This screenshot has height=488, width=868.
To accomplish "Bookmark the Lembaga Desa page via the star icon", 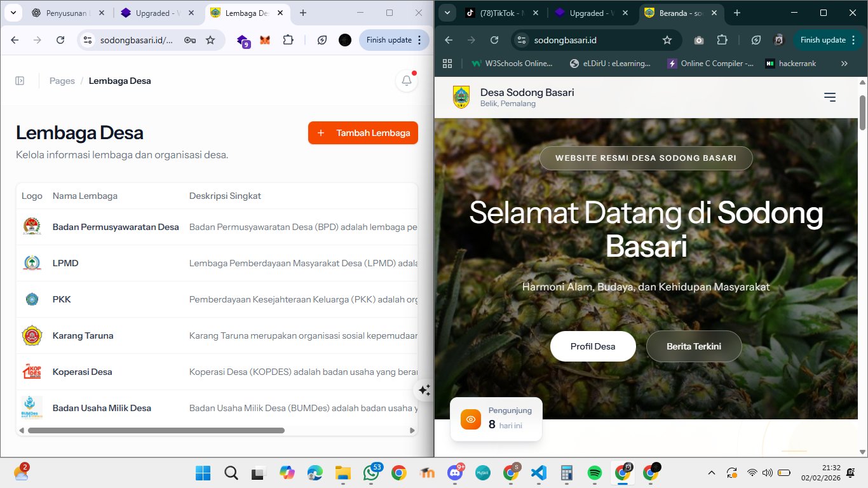I will click(x=210, y=39).
